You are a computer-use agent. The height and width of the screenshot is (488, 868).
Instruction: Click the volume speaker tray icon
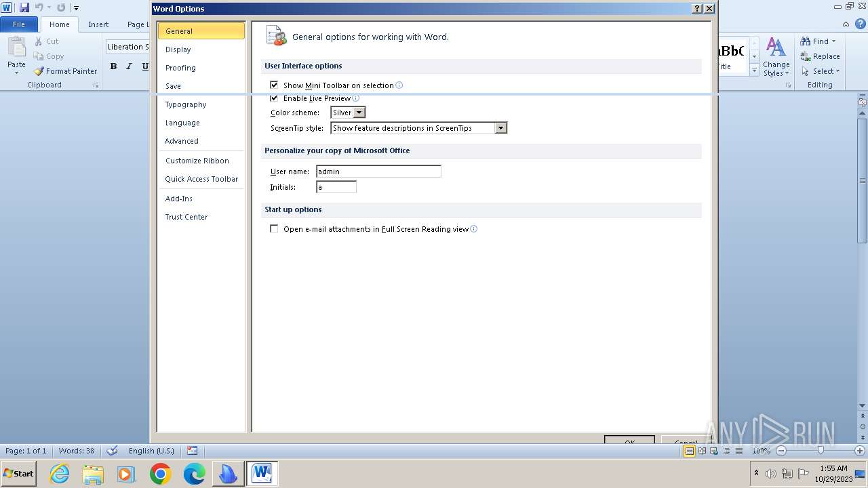(771, 474)
